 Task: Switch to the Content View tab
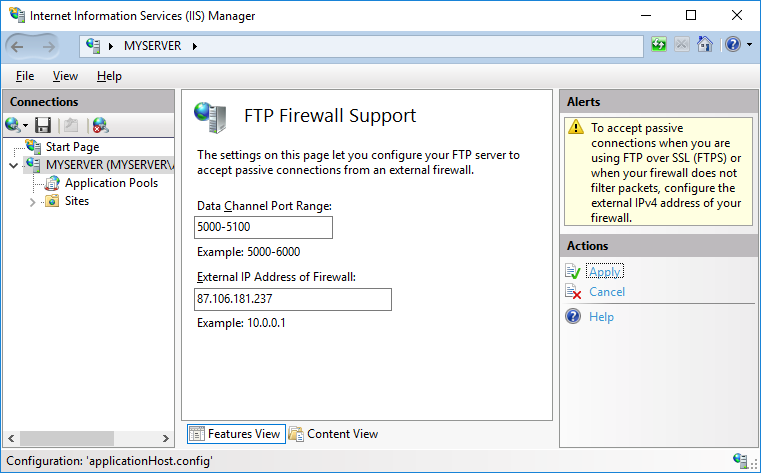pos(333,434)
